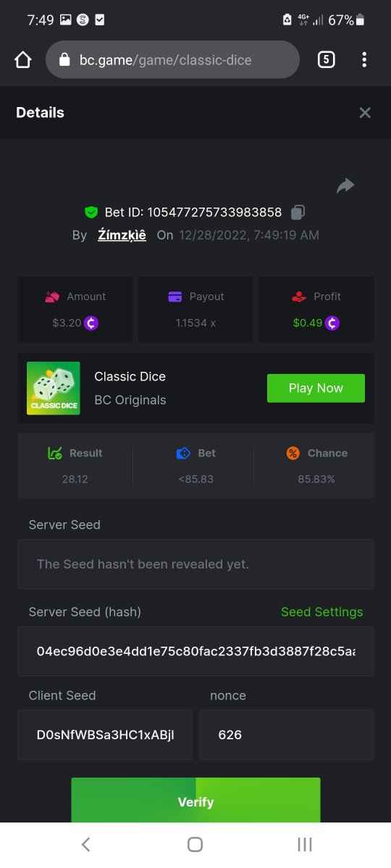391x868 pixels.
Task: Close the Details panel
Action: (365, 112)
